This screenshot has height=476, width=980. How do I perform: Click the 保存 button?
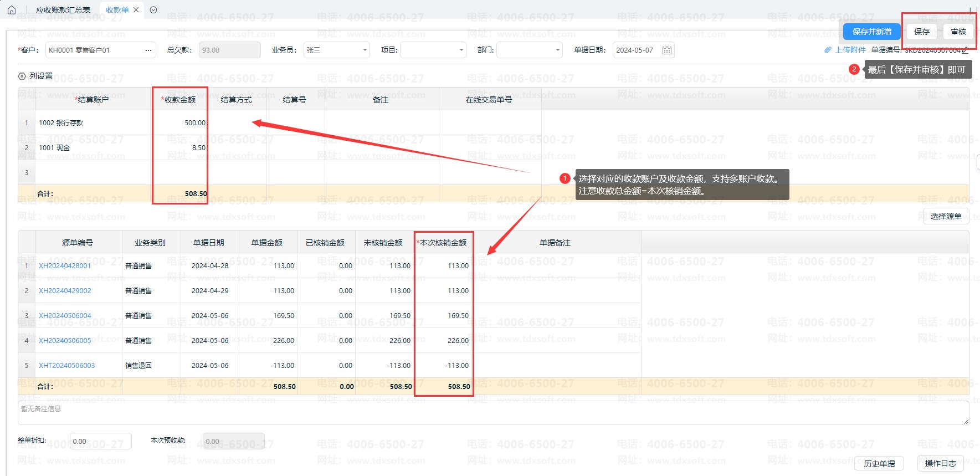(922, 32)
